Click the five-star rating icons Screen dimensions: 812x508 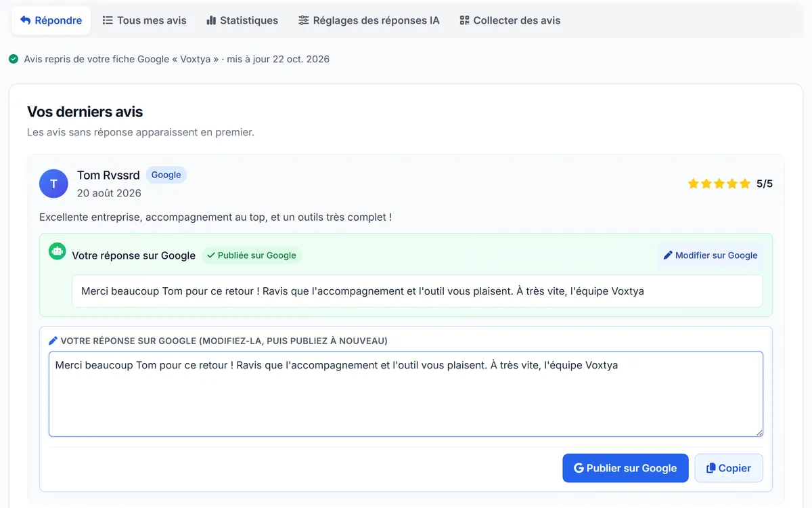(719, 184)
